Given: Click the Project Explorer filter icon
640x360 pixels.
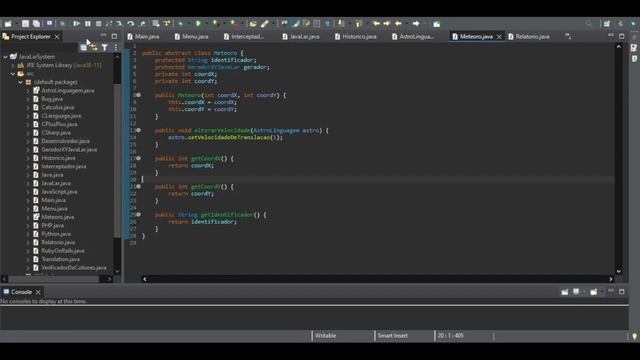Looking at the screenshot, I should coord(105,48).
